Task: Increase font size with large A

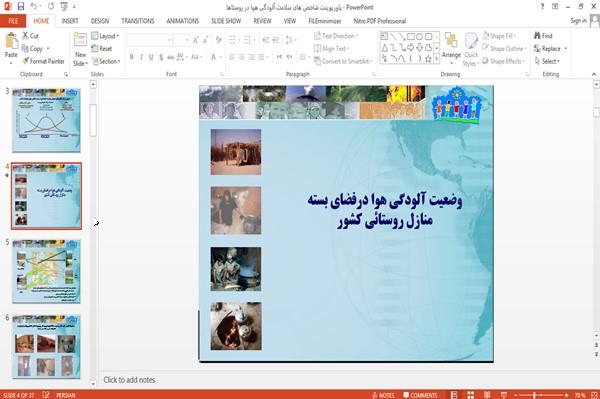Action: [x=196, y=40]
